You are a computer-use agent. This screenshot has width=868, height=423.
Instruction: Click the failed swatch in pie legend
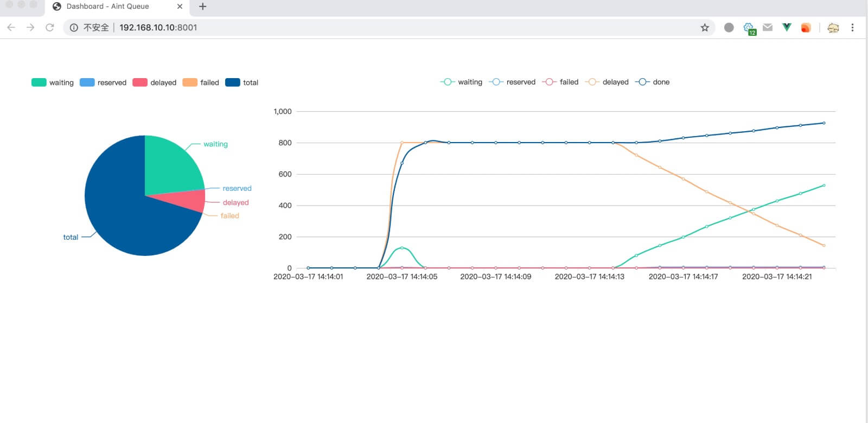[x=190, y=82]
